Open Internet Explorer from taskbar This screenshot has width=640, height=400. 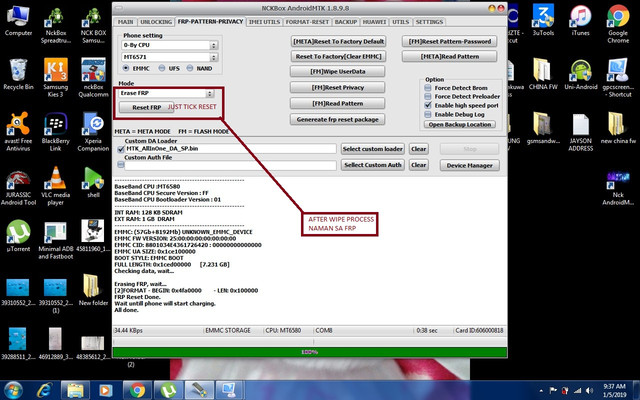(44, 391)
